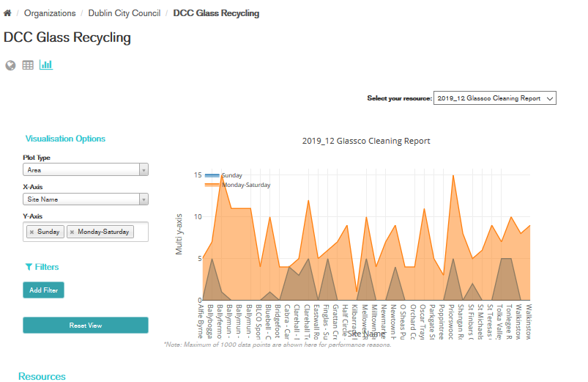
Task: Click the Add Filter button
Action: (44, 290)
